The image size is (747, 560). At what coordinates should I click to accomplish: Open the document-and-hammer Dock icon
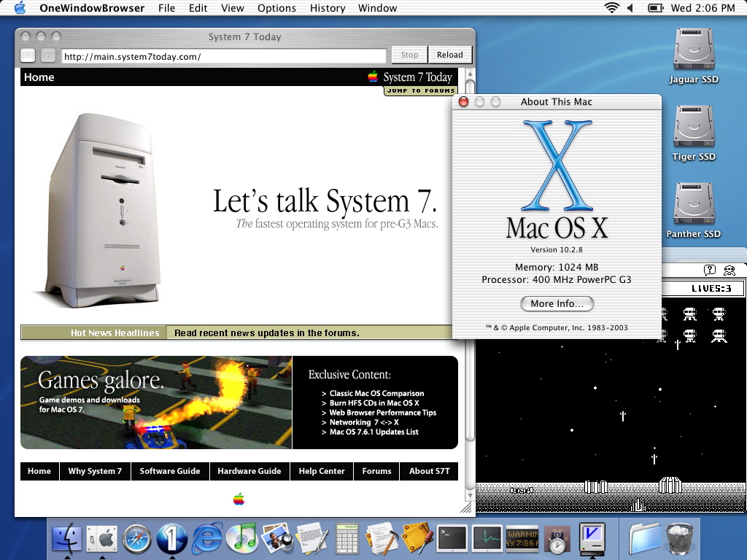click(382, 539)
